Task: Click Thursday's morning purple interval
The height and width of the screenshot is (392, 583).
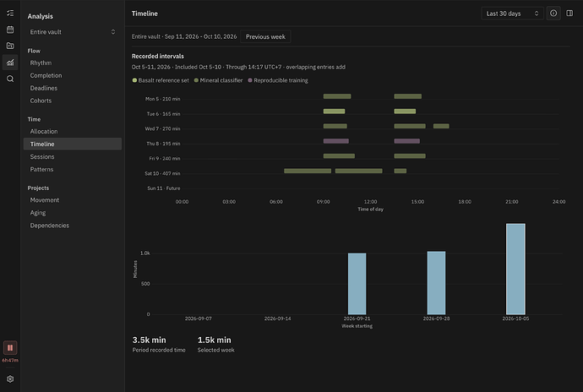Action: pos(336,141)
